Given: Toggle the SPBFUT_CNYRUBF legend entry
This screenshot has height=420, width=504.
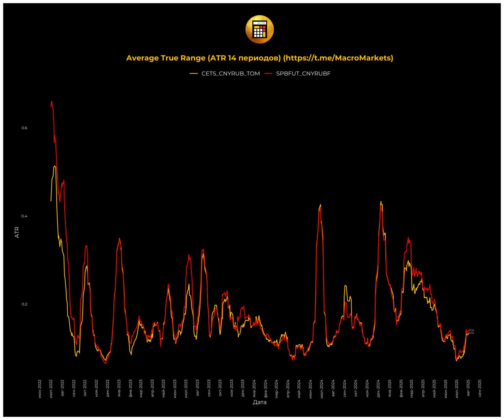Looking at the screenshot, I should point(297,74).
